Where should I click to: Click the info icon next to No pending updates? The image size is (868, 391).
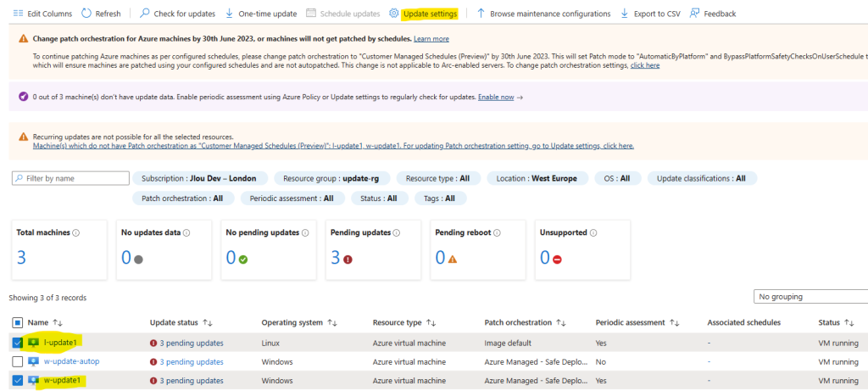coord(305,233)
